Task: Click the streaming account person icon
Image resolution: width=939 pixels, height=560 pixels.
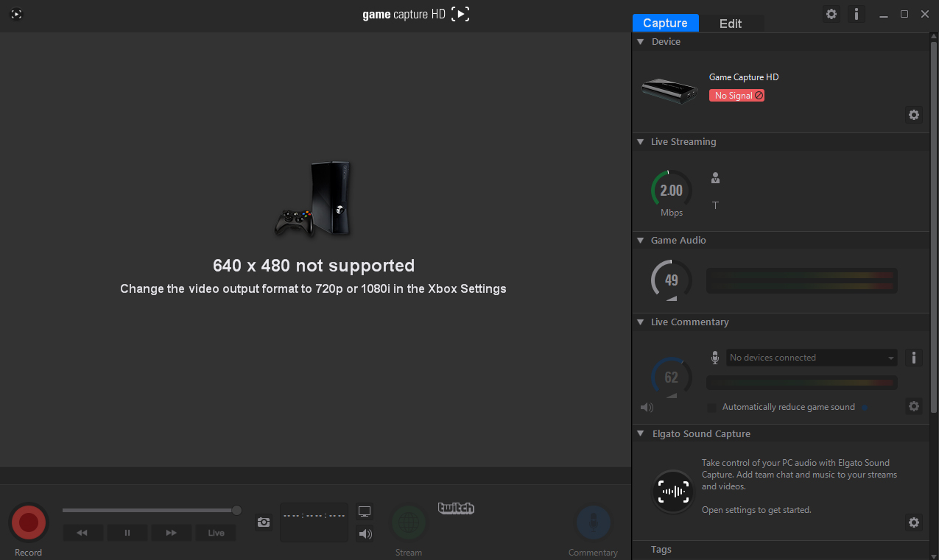Action: pyautogui.click(x=715, y=178)
